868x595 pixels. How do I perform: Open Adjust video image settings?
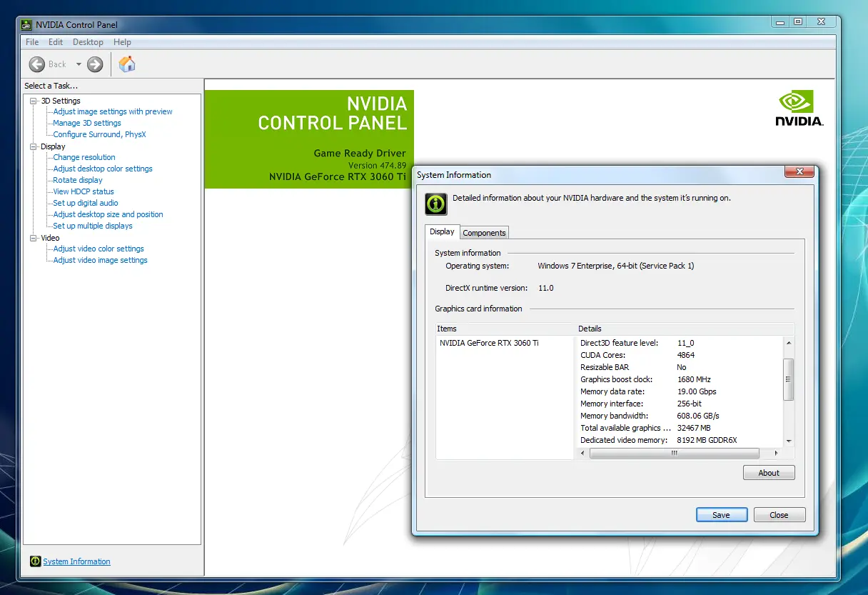[100, 260]
